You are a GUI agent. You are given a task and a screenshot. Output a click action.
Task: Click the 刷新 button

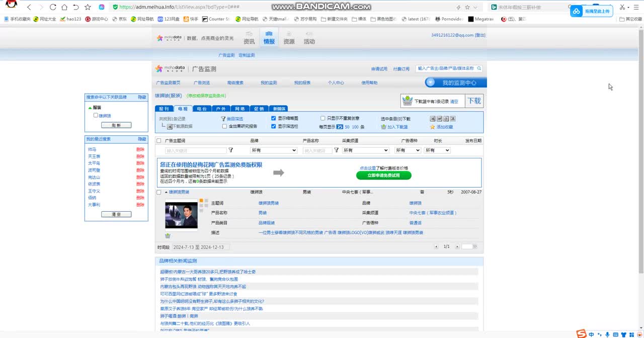click(116, 125)
